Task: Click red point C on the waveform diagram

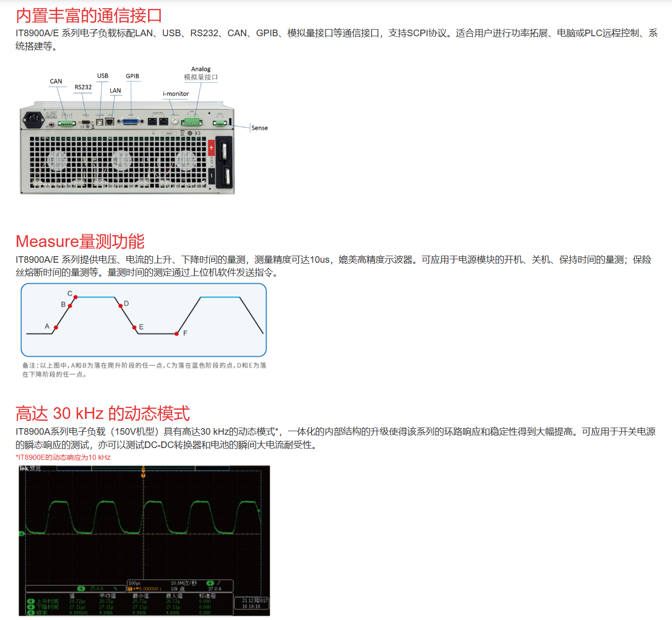Action: click(x=76, y=297)
